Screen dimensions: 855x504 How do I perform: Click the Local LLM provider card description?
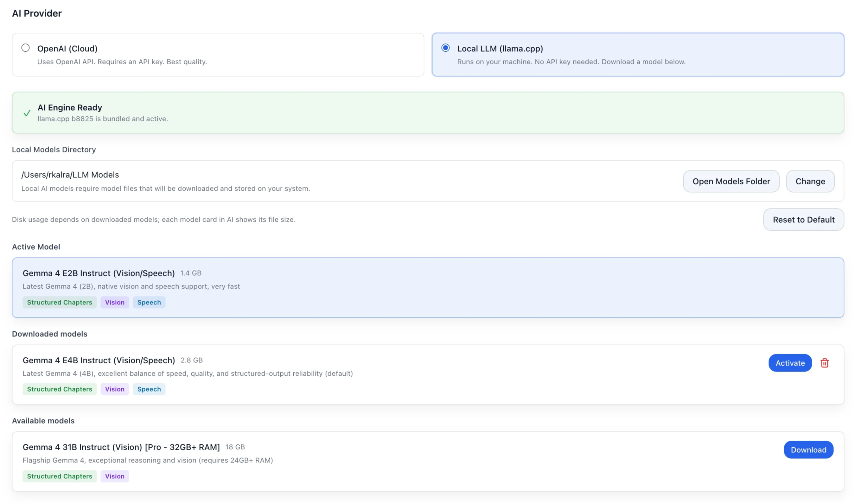[x=571, y=62]
